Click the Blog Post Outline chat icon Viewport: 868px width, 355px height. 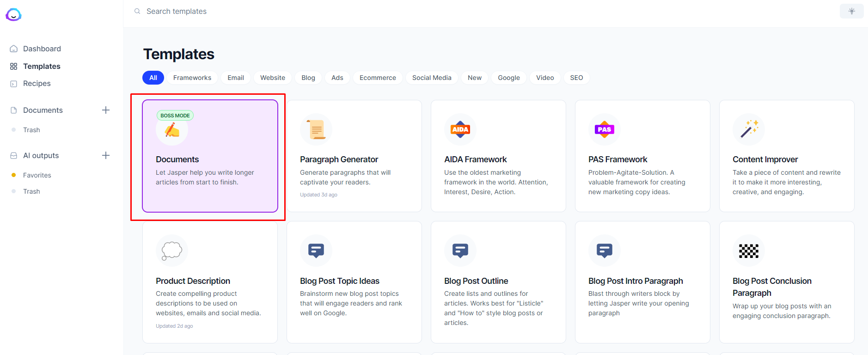coord(460,251)
